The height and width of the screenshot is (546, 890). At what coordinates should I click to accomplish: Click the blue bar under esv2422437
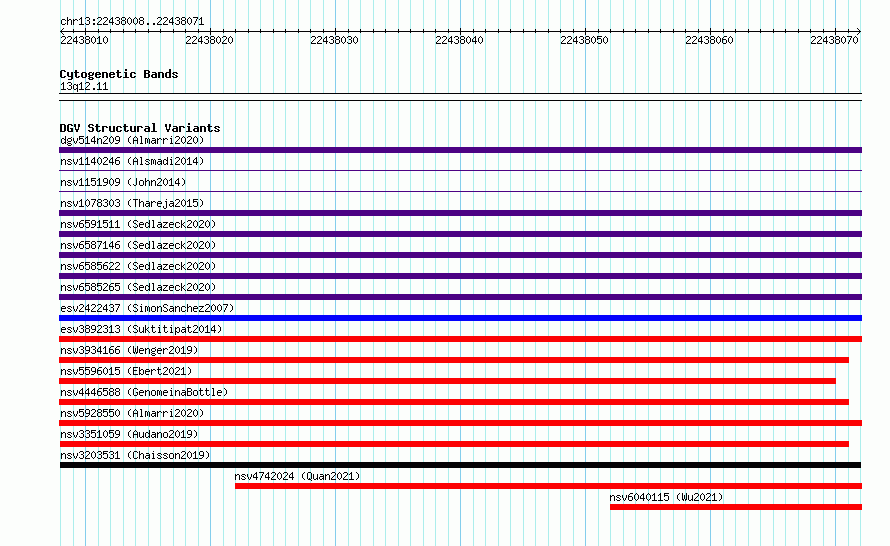pyautogui.click(x=460, y=318)
